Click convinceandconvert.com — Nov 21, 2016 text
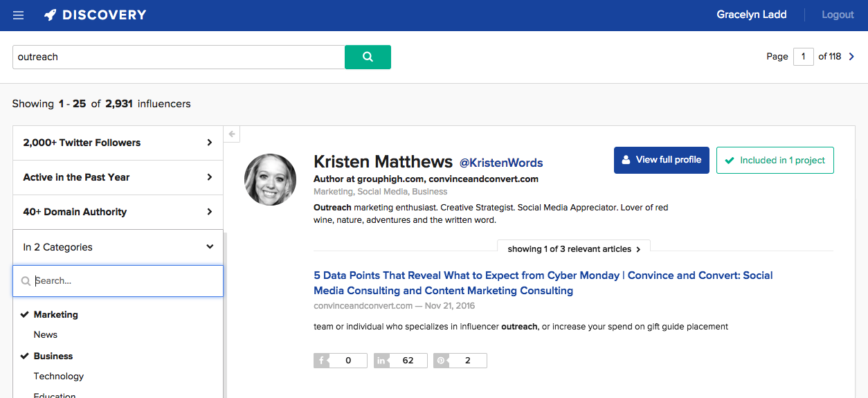 (394, 305)
